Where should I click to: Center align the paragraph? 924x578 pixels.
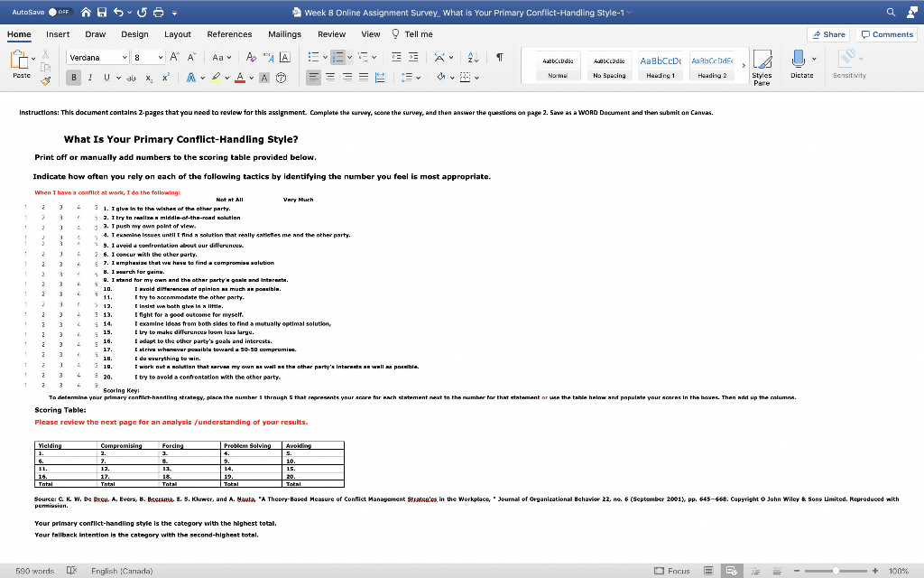(x=330, y=78)
